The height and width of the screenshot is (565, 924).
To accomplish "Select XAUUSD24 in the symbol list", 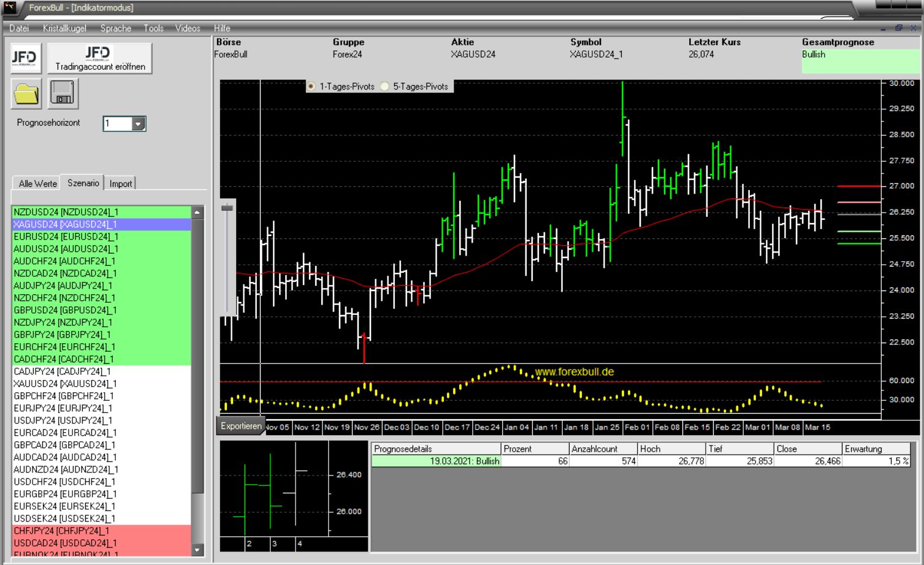I will pos(102,384).
